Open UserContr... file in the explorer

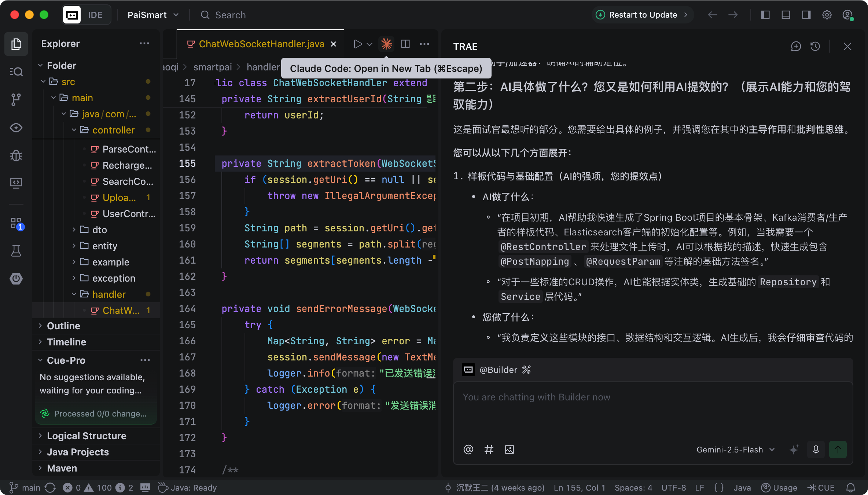click(129, 214)
